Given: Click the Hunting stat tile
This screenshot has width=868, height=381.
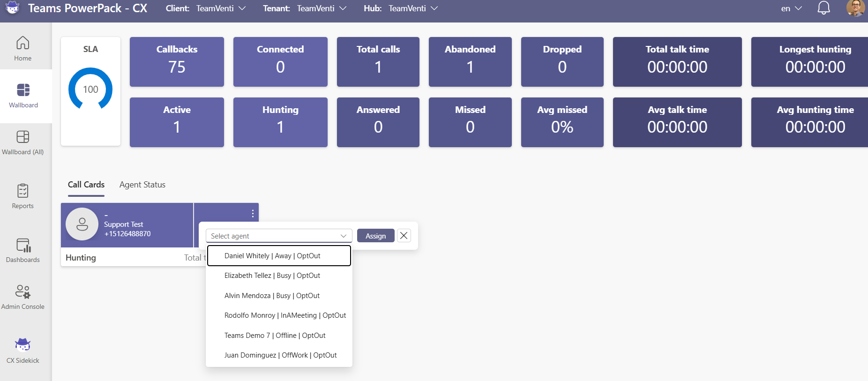Looking at the screenshot, I should pyautogui.click(x=280, y=122).
